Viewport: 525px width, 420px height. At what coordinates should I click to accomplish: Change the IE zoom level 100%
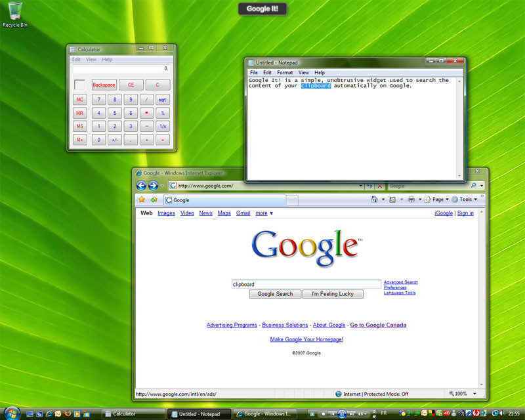tap(463, 394)
